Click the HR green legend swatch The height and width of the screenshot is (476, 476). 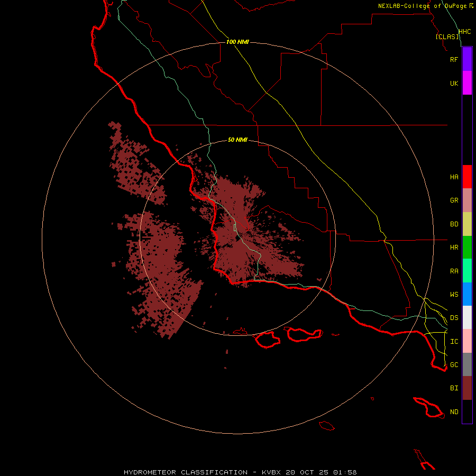coord(467,248)
